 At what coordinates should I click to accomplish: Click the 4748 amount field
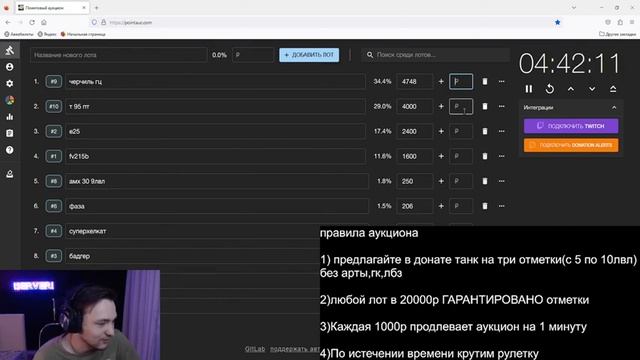point(414,82)
